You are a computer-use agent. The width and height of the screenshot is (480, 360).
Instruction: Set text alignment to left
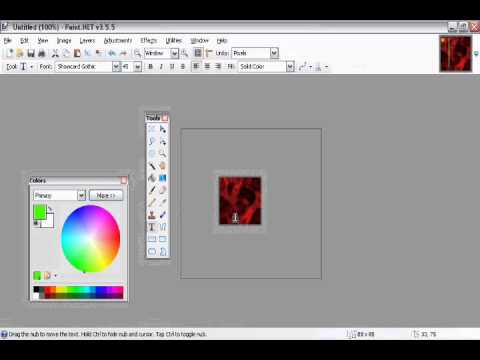tap(196, 67)
